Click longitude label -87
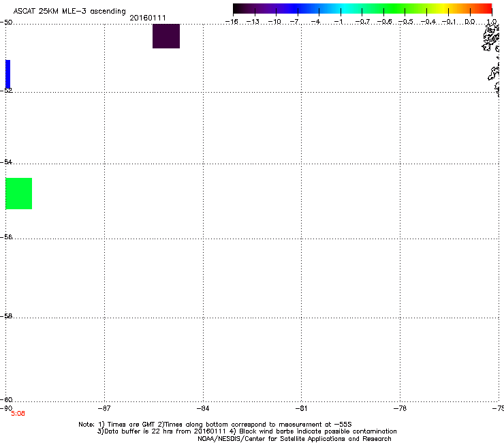Image resolution: width=504 pixels, height=443 pixels. click(x=104, y=408)
